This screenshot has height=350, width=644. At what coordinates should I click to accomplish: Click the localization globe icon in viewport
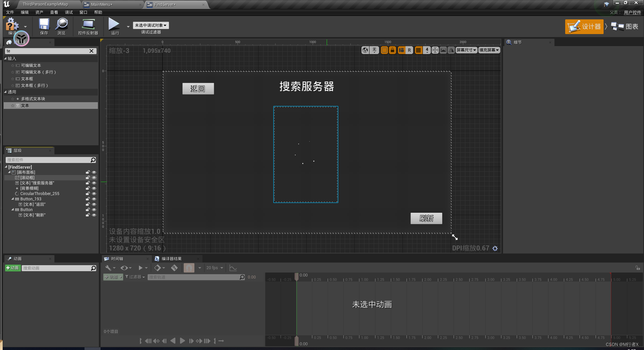click(x=365, y=50)
